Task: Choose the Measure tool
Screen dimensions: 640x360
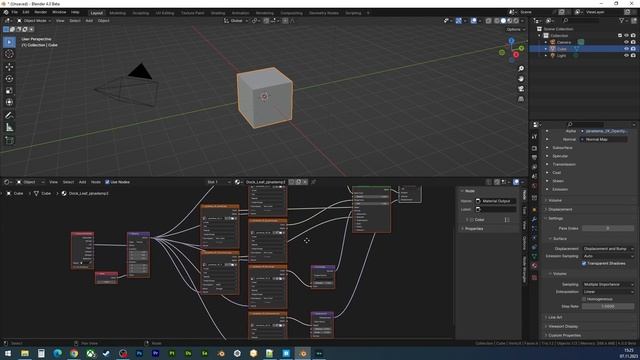Action: pos(9,128)
